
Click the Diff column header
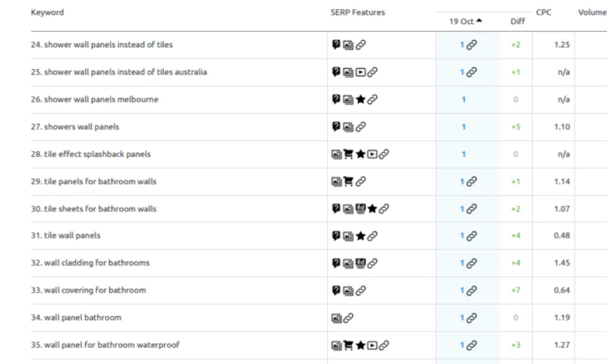pyautogui.click(x=517, y=21)
